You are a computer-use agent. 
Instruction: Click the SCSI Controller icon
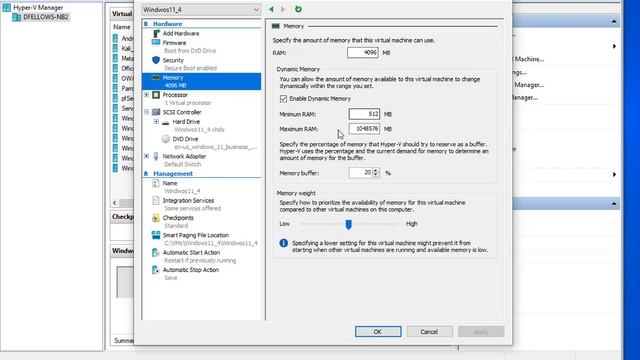156,112
